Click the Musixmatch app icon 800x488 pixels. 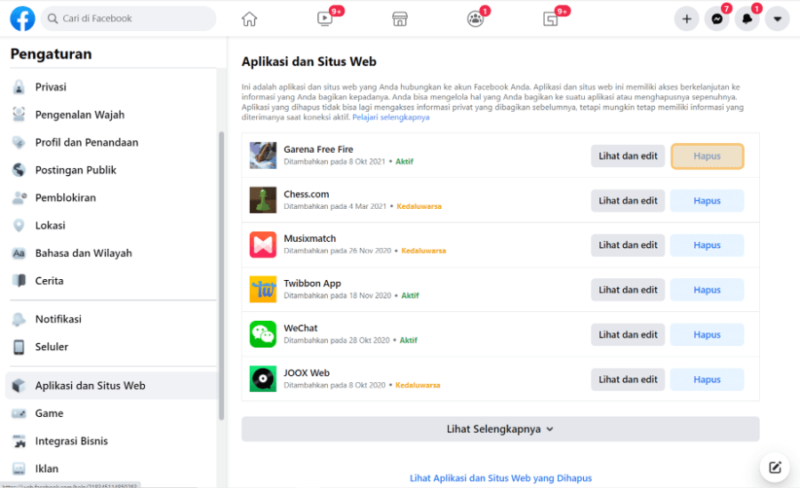click(263, 245)
